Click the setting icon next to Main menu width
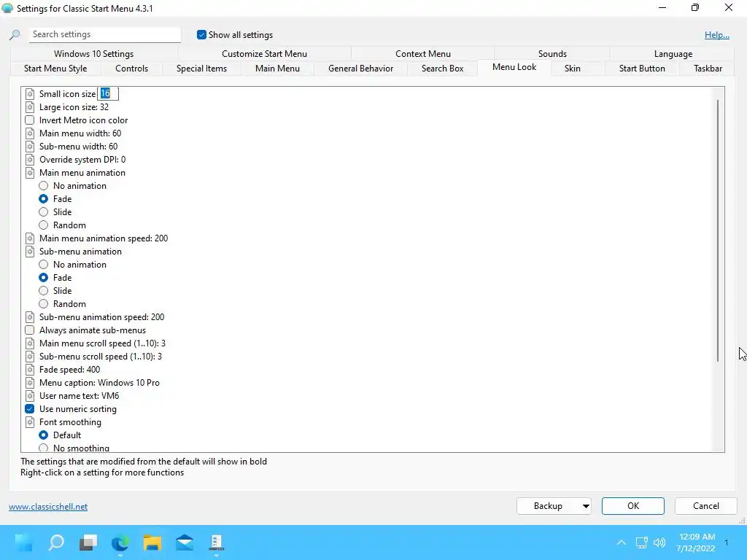The width and height of the screenshot is (747, 560). pyautogui.click(x=30, y=133)
